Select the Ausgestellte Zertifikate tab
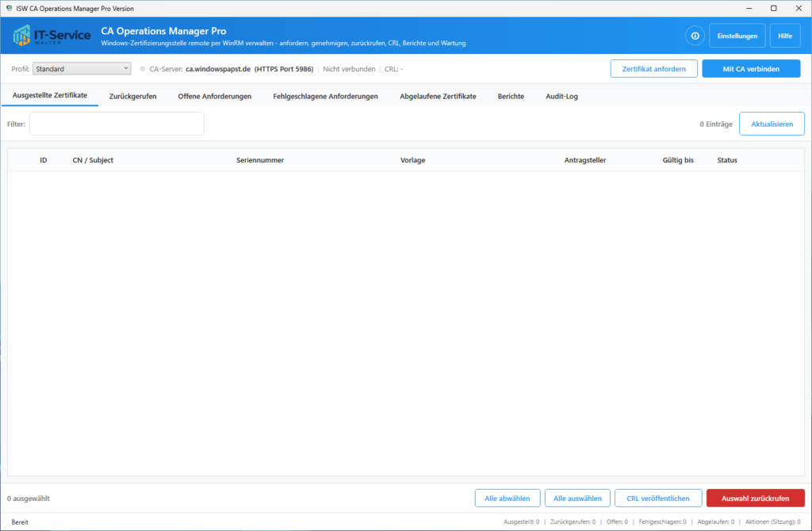Image resolution: width=812 pixels, height=531 pixels. coord(50,95)
